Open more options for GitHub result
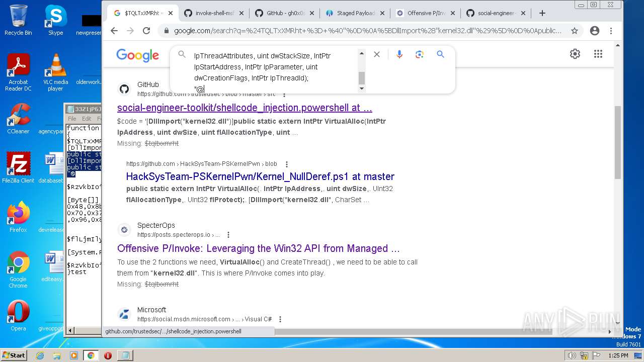This screenshot has width=644, height=362. pyautogui.click(x=284, y=94)
